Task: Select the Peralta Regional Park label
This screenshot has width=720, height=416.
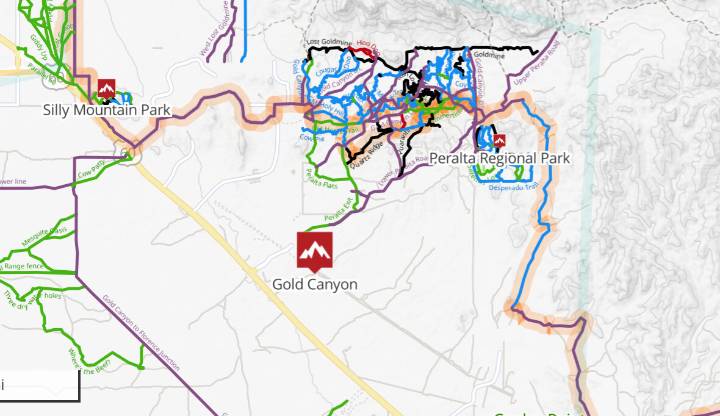Action: coord(500,158)
